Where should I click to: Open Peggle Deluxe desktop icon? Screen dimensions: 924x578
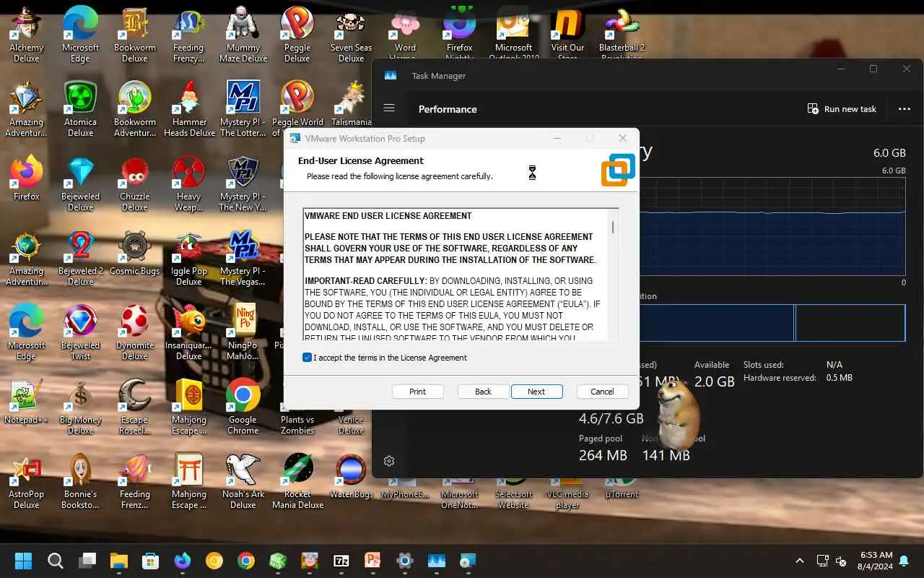click(297, 35)
